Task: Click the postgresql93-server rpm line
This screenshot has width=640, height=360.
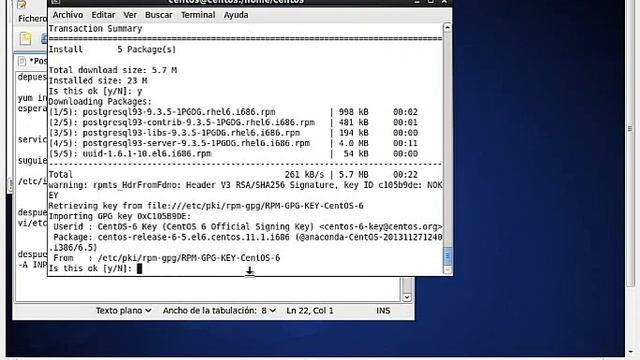Action: (x=233, y=143)
